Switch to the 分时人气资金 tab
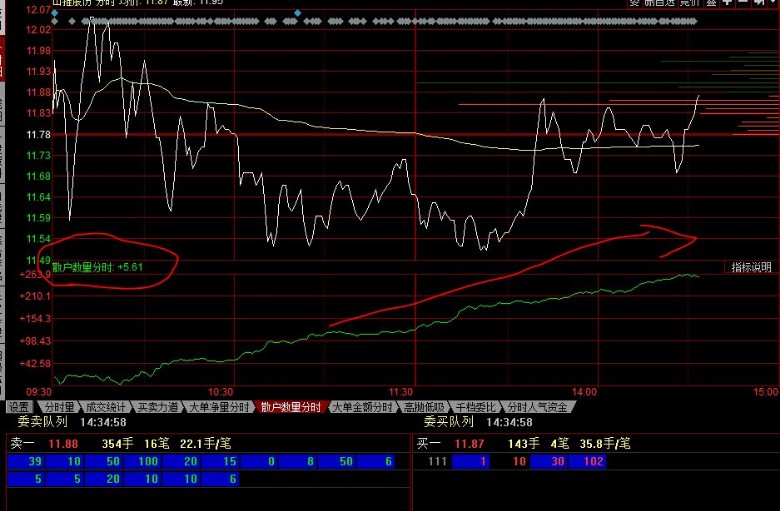Image resolution: width=780 pixels, height=511 pixels. [x=536, y=407]
